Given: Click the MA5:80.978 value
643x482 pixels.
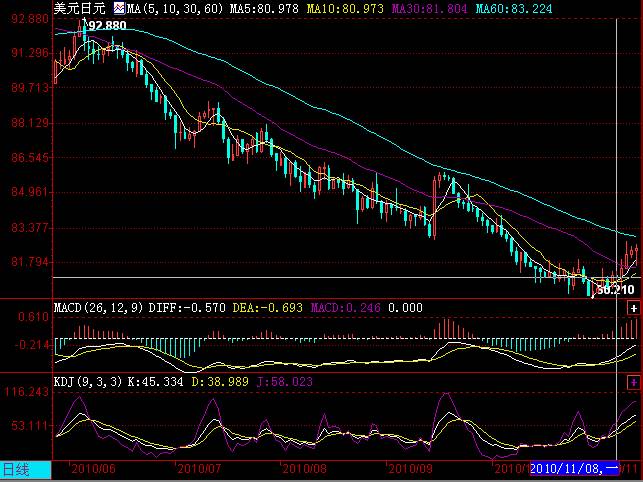Looking at the screenshot, I should pyautogui.click(x=264, y=8).
